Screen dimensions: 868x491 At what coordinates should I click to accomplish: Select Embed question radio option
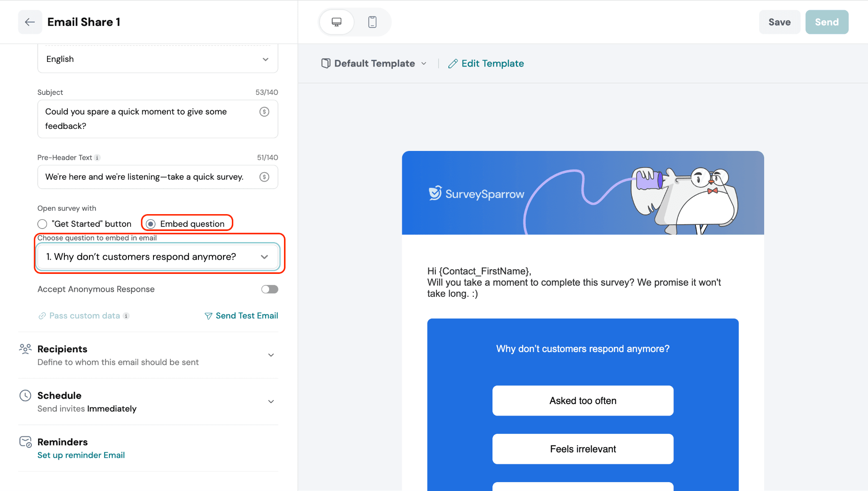point(150,224)
